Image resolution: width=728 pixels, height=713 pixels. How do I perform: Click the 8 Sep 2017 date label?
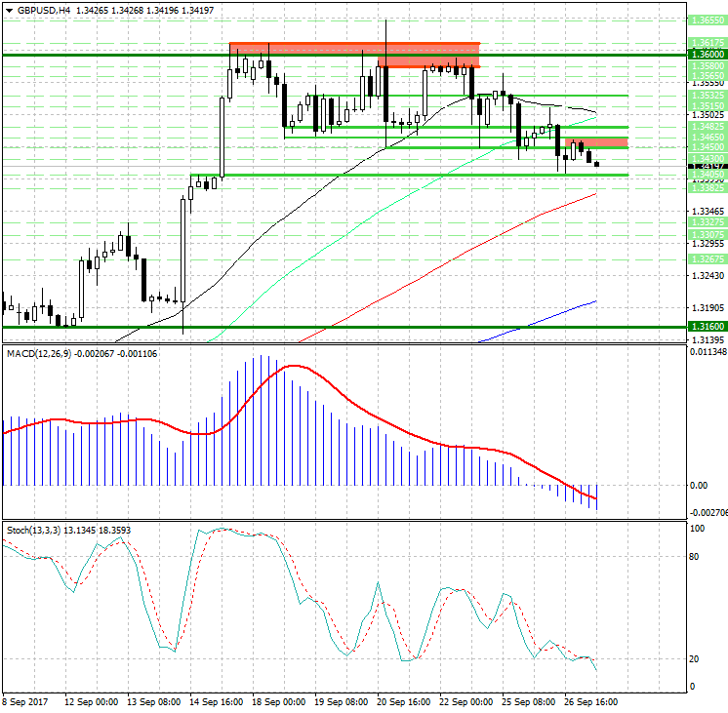(27, 702)
